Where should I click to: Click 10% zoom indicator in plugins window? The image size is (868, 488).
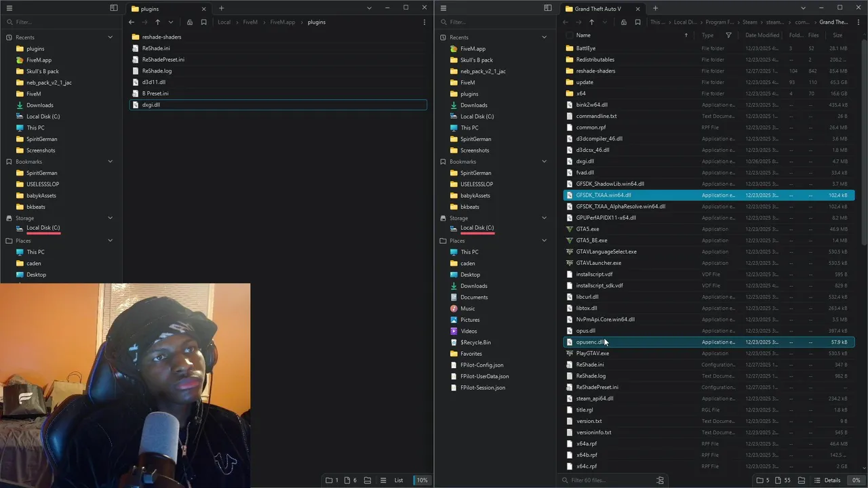point(422,481)
